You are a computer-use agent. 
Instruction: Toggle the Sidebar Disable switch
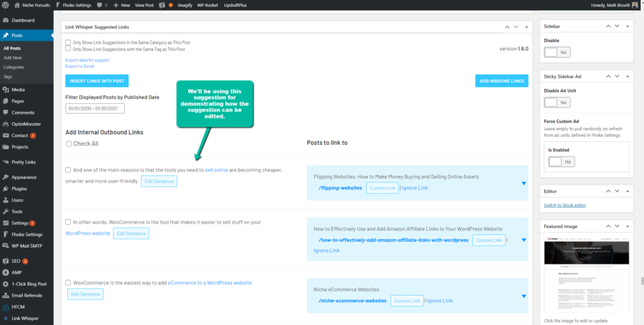pos(557,53)
